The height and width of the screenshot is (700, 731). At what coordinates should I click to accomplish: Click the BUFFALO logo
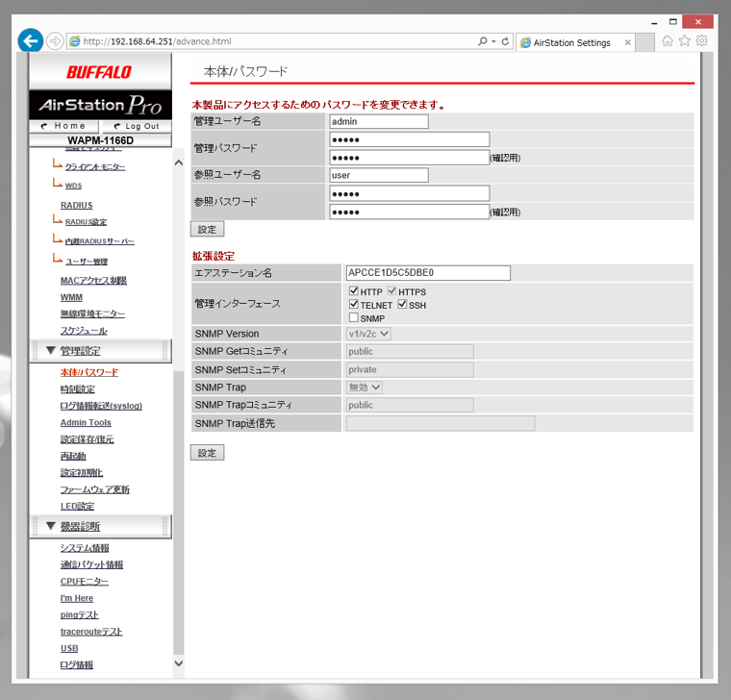tap(99, 72)
